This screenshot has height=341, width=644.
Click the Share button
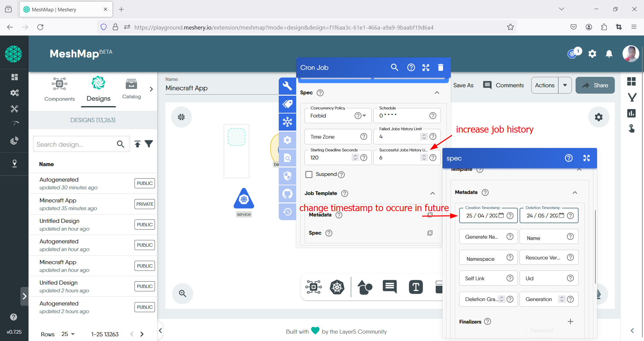pos(595,85)
